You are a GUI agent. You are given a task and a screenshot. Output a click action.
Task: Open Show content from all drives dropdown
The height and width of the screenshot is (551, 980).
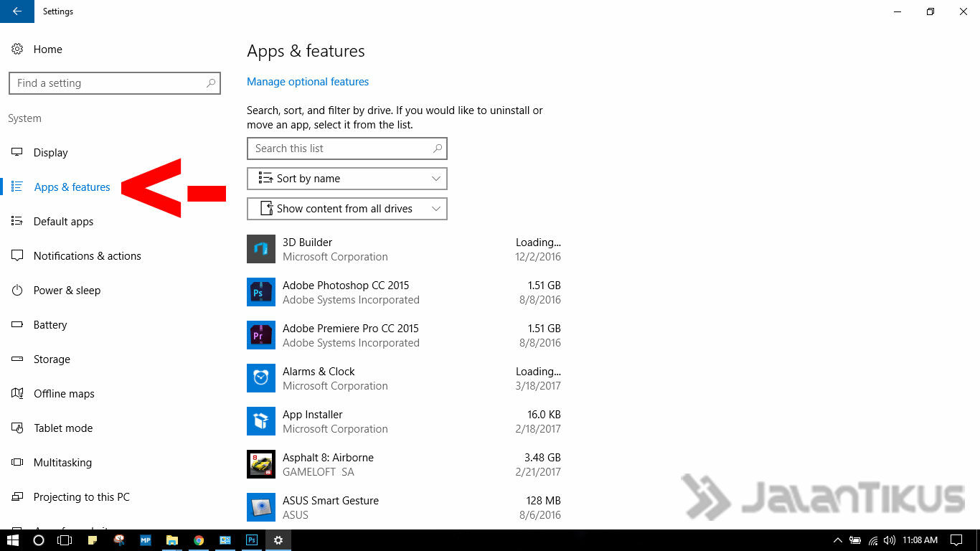(347, 209)
